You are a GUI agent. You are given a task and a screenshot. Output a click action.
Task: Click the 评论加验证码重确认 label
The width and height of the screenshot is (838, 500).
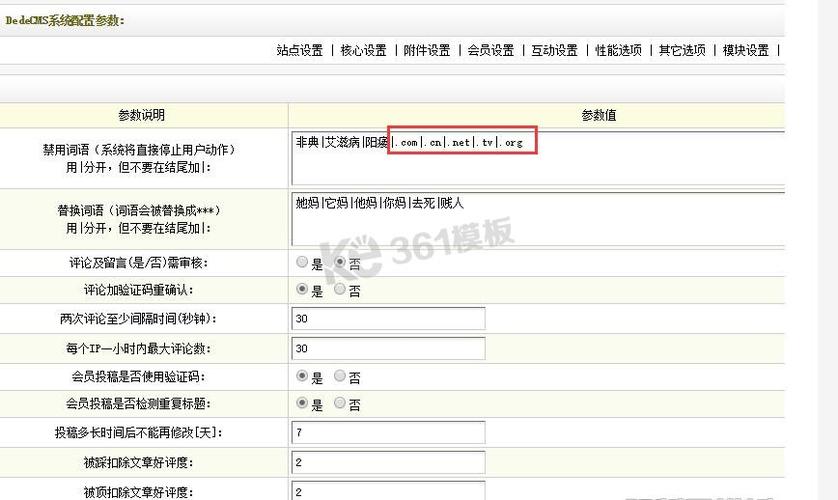click(138, 290)
